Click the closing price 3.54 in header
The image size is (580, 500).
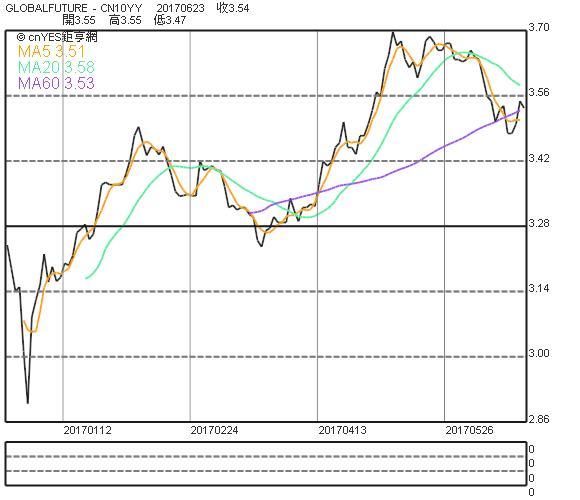coord(233,8)
